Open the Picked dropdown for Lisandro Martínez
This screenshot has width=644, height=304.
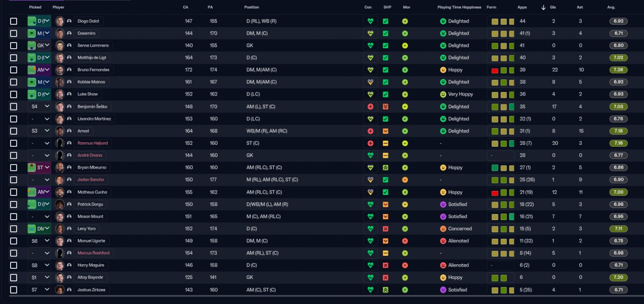click(39, 119)
